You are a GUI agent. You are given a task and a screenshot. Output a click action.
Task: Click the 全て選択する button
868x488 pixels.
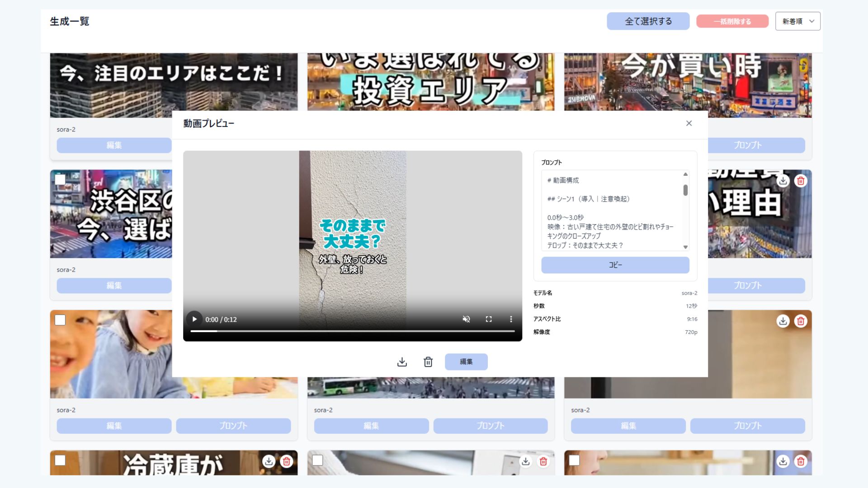648,21
